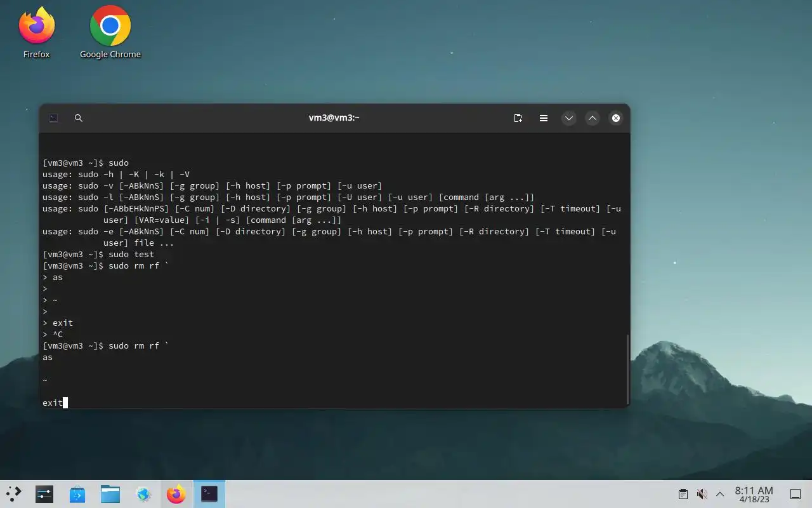The image size is (812, 508).
Task: Expand hidden system tray icons
Action: 720,494
